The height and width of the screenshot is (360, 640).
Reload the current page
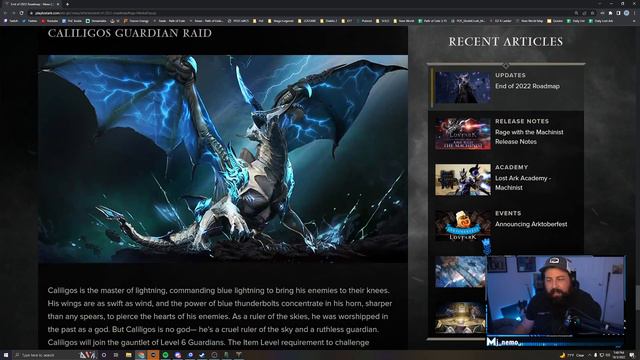[22, 13]
